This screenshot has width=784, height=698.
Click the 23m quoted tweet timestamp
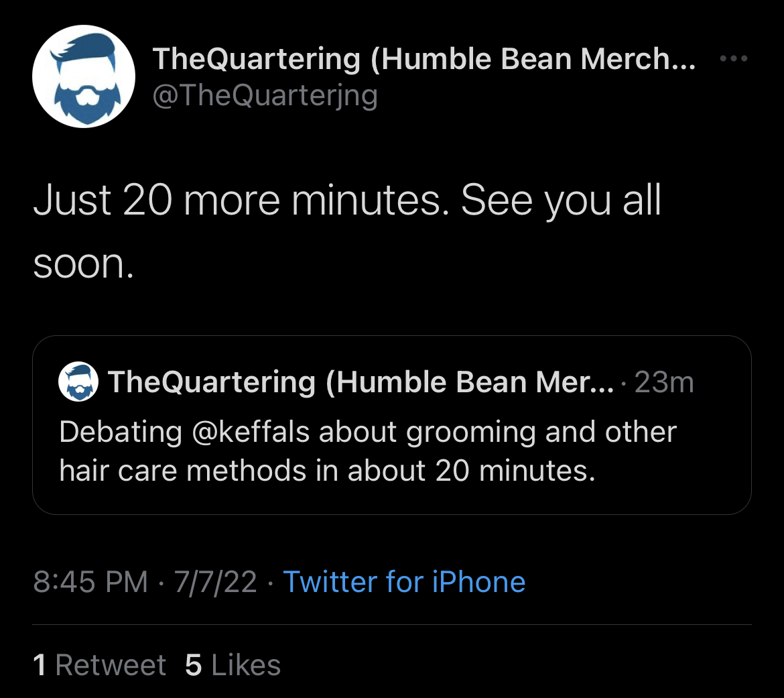click(664, 382)
